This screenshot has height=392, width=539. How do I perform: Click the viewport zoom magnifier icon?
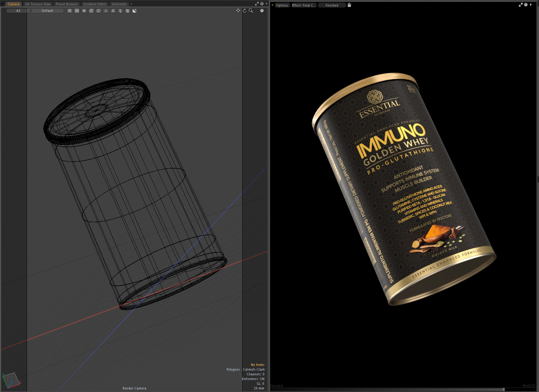(251, 11)
